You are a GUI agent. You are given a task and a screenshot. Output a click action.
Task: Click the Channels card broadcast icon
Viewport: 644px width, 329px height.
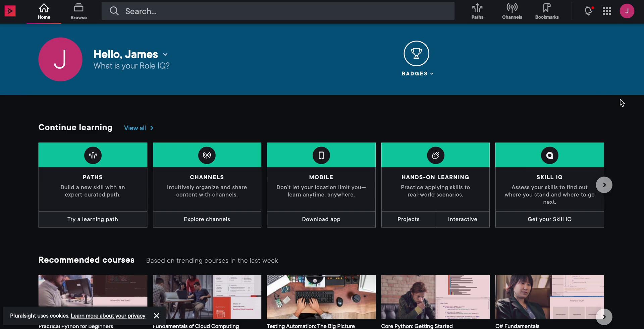pos(207,155)
